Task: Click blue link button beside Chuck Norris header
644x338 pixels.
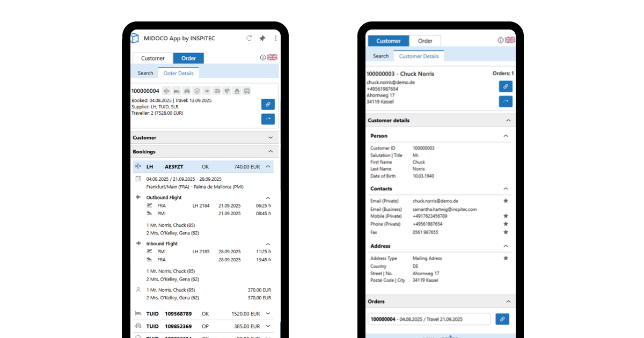Action: (x=506, y=86)
